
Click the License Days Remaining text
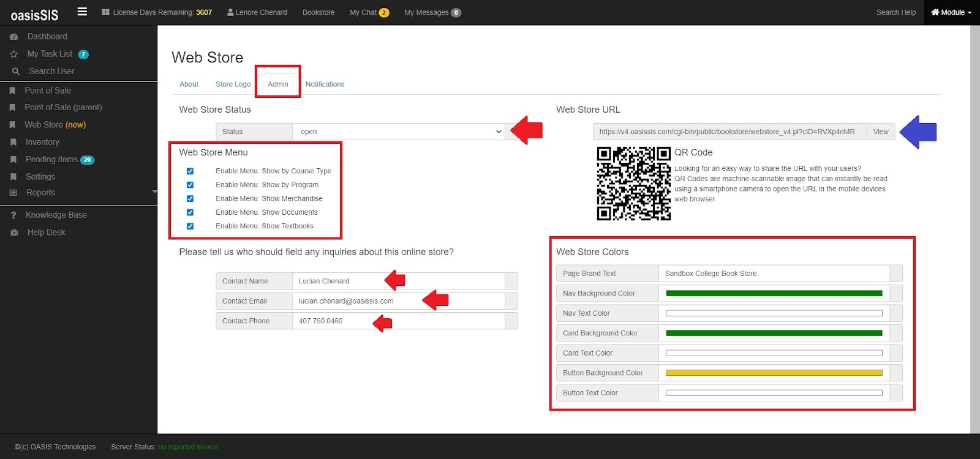(x=162, y=12)
